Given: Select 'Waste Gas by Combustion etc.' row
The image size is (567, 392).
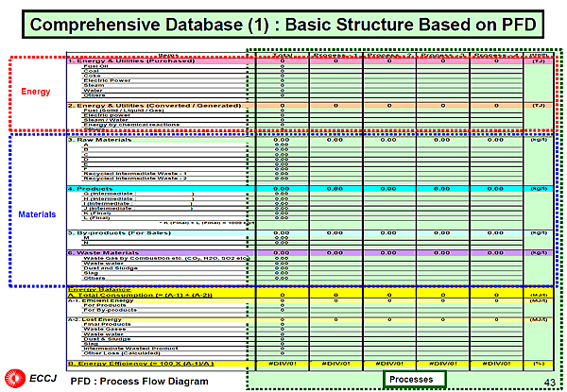Looking at the screenshot, I should coord(166,258).
